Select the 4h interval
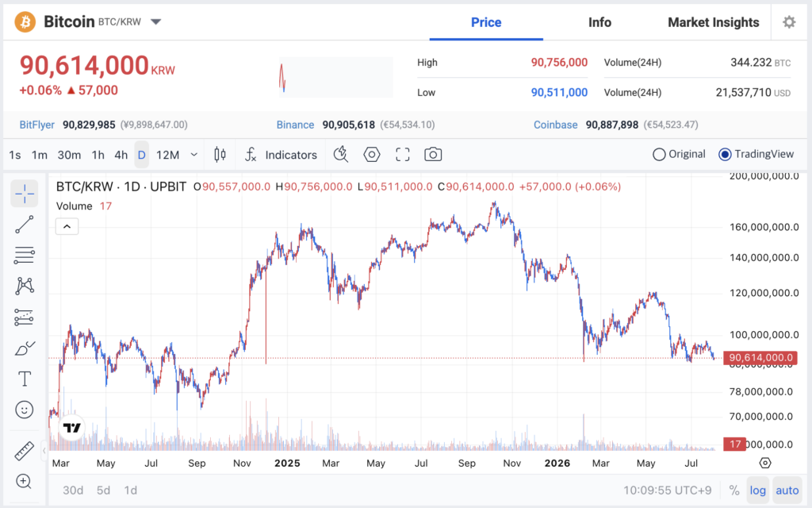 click(121, 155)
